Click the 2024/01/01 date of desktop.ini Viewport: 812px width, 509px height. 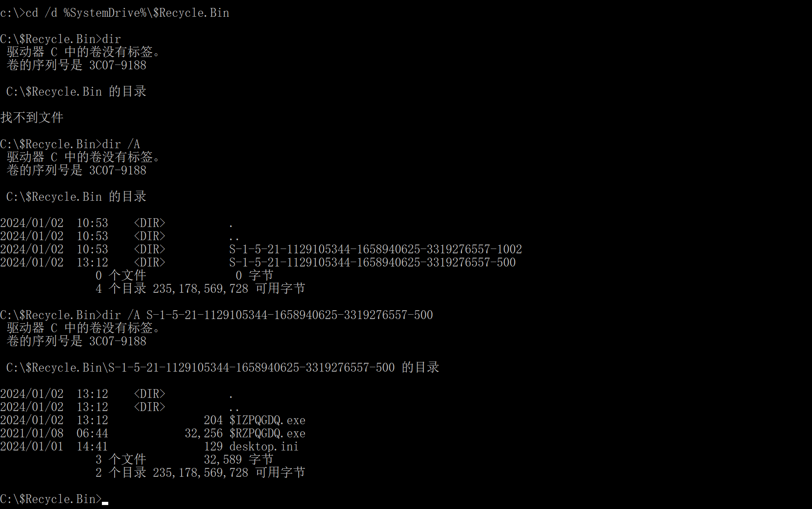pos(32,446)
